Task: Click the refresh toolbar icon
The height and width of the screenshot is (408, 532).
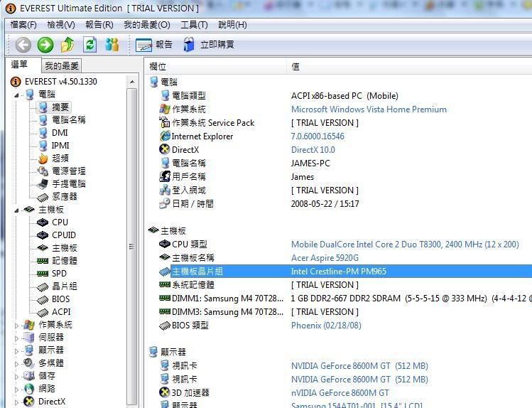Action: 89,45
